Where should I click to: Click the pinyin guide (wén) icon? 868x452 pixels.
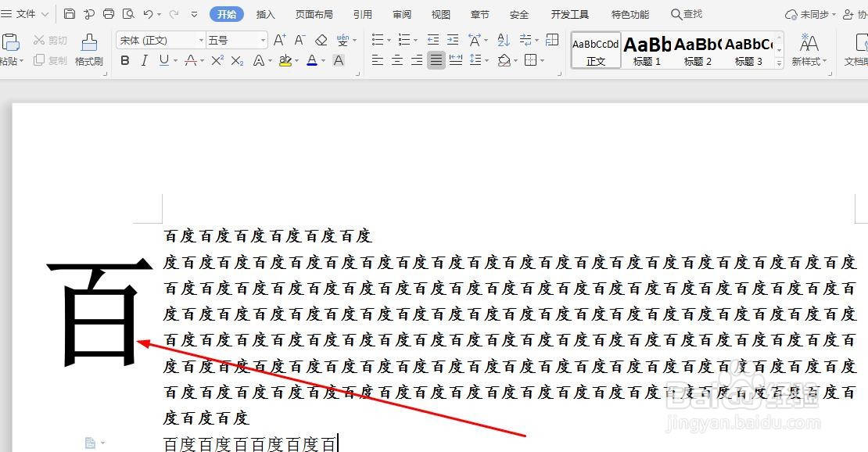[x=343, y=40]
